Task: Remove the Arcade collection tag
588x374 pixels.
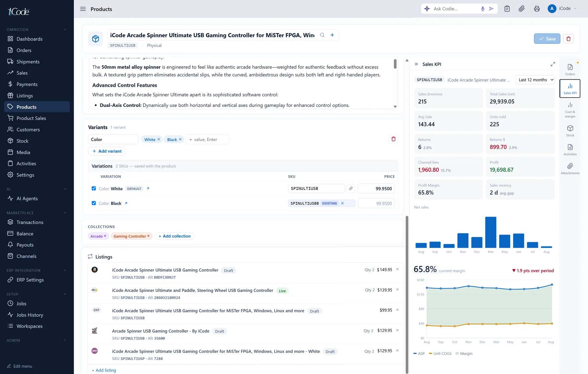Action: [x=105, y=236]
